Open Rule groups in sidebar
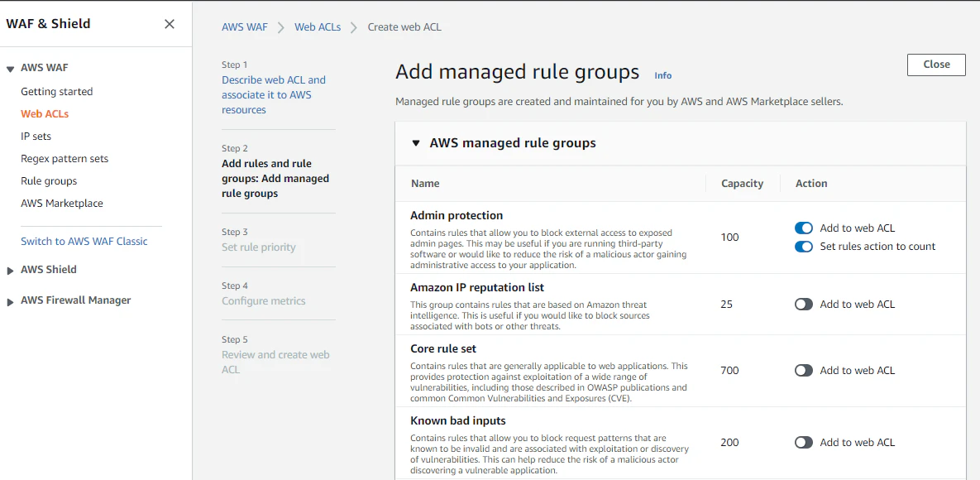The width and height of the screenshot is (980, 480). pos(49,181)
